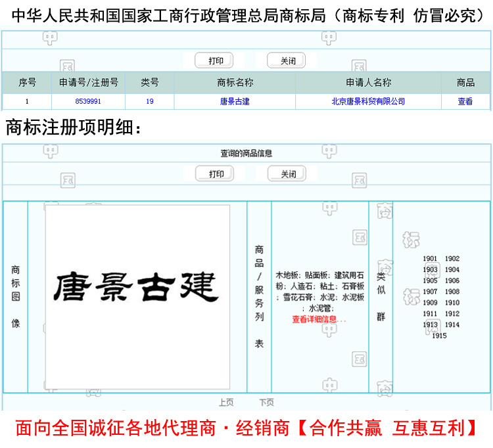Screen dimensions: 493x448
Task: Select similar group code 1901
Action: (x=430, y=259)
